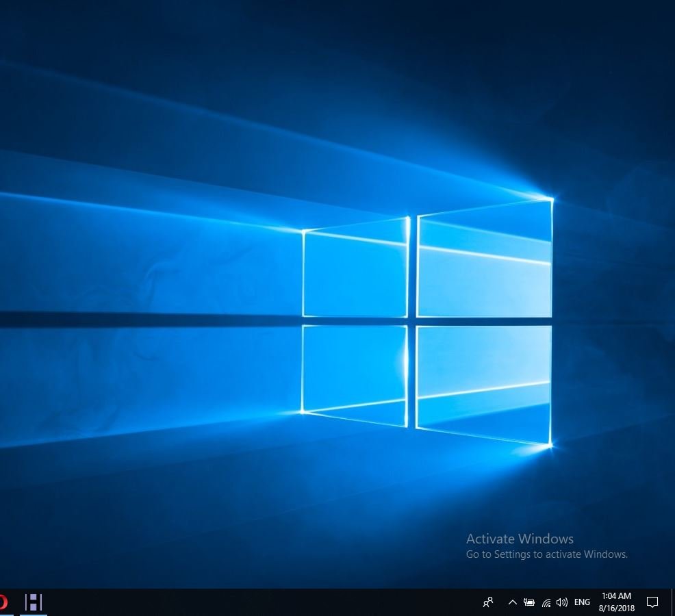Open the purple-squares app on the taskbar

click(34, 602)
